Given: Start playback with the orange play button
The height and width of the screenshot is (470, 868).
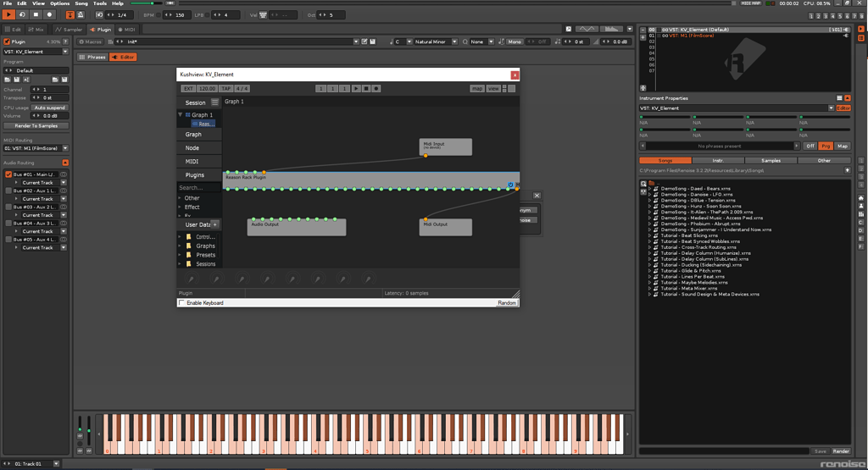Looking at the screenshot, I should click(8, 15).
